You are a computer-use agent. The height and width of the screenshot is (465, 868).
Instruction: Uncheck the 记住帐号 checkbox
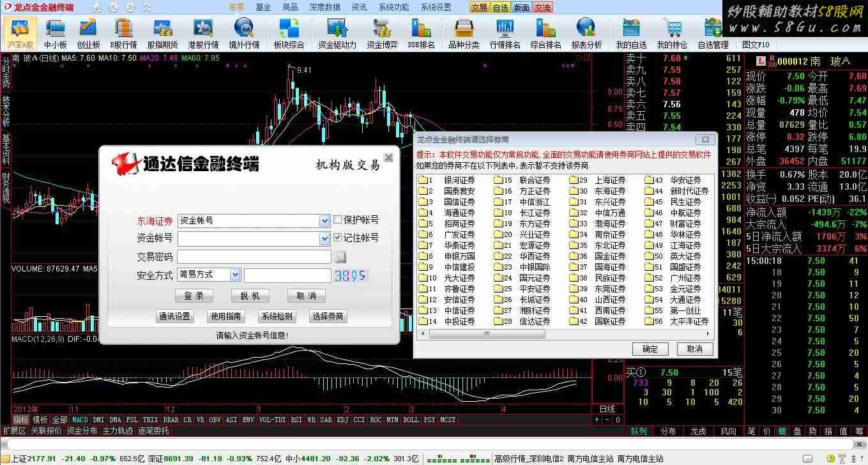[338, 238]
